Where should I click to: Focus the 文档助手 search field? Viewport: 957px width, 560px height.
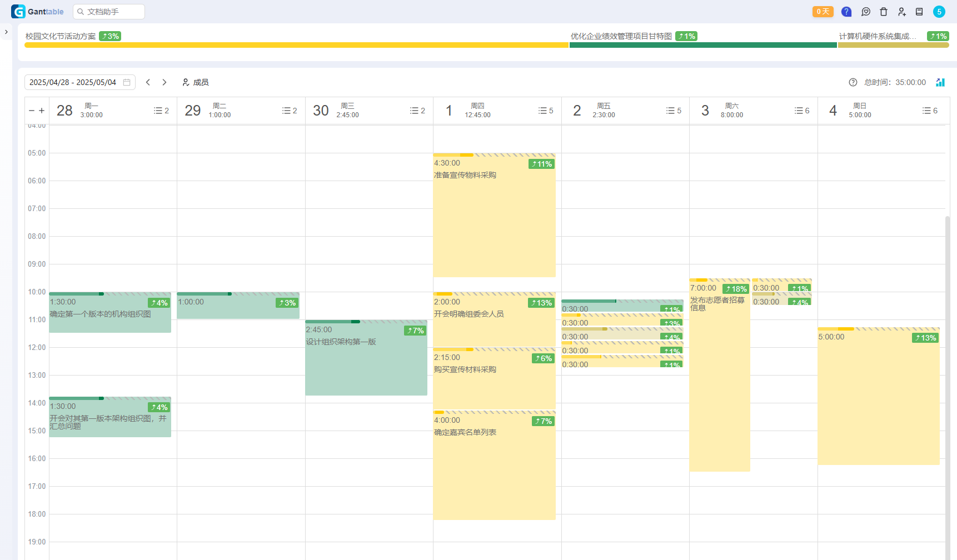point(109,12)
